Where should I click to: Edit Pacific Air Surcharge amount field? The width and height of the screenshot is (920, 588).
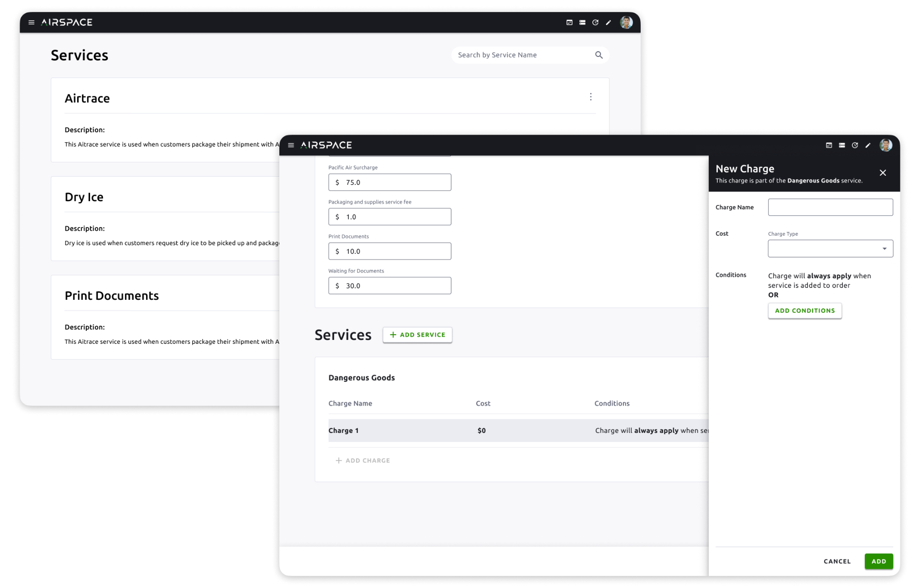(390, 182)
